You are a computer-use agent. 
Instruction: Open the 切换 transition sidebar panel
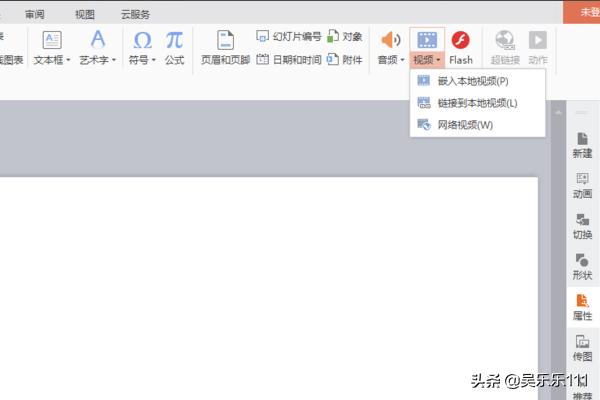pos(582,227)
